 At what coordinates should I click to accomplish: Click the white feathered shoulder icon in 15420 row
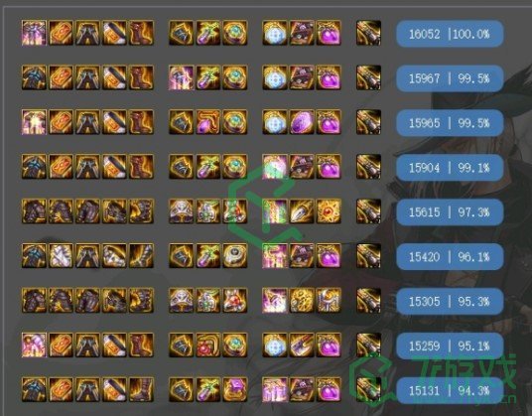click(x=61, y=256)
